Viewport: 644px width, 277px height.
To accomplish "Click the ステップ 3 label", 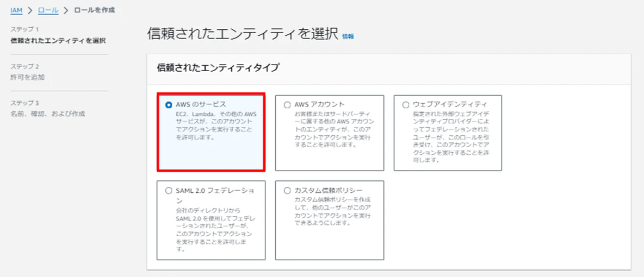I will [x=24, y=103].
